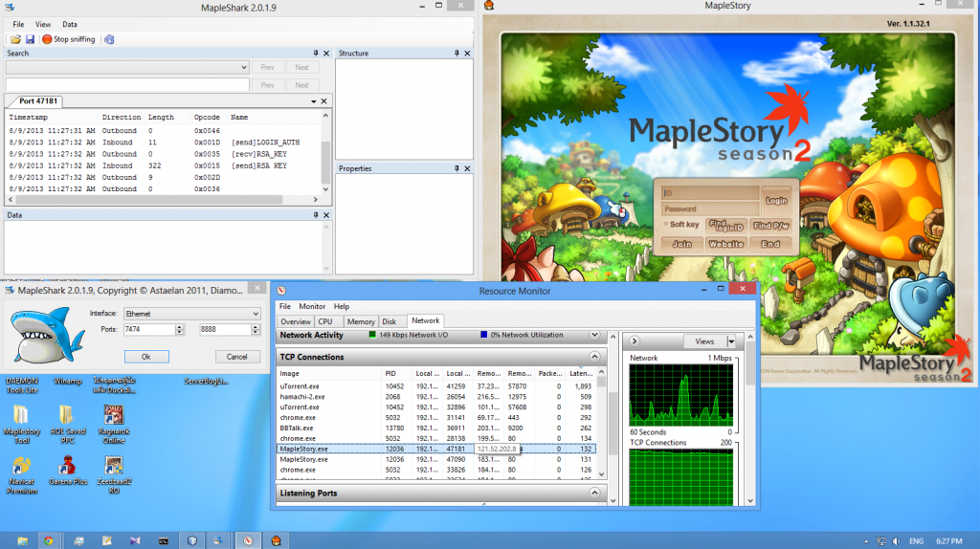Click the save icon in MapleShark toolbar
This screenshot has height=549, width=980.
[x=30, y=39]
